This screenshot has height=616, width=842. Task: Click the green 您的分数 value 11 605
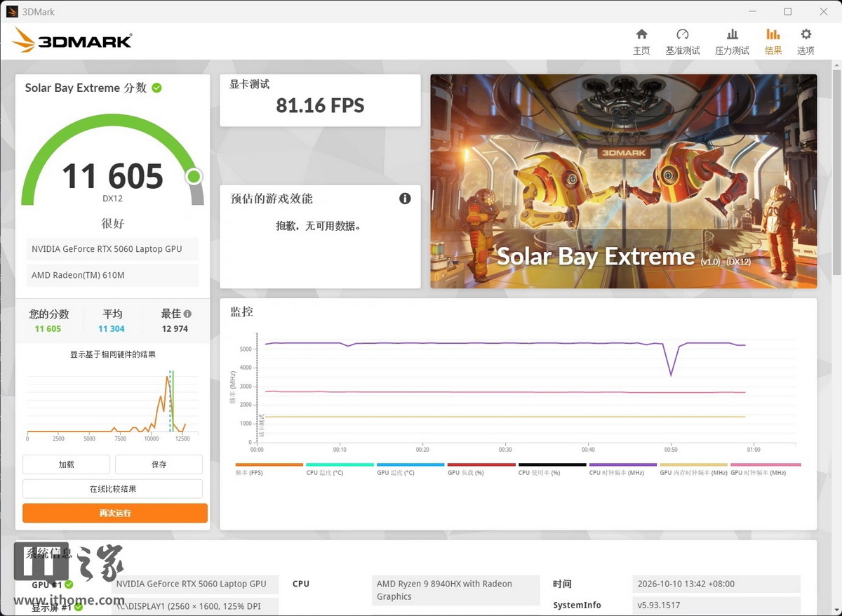tap(48, 329)
